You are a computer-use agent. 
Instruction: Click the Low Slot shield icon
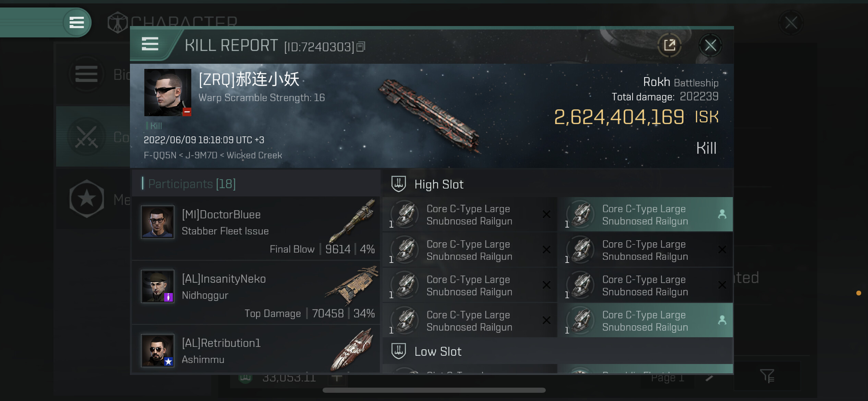click(x=398, y=351)
